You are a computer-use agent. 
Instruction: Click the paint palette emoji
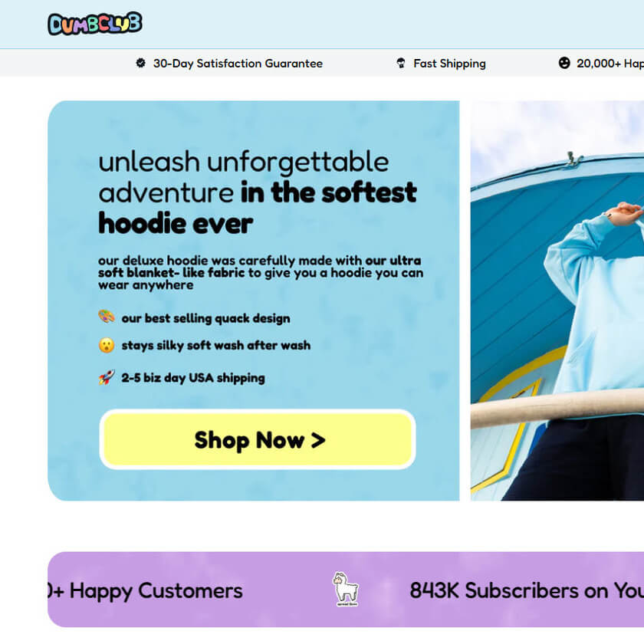[x=107, y=317]
